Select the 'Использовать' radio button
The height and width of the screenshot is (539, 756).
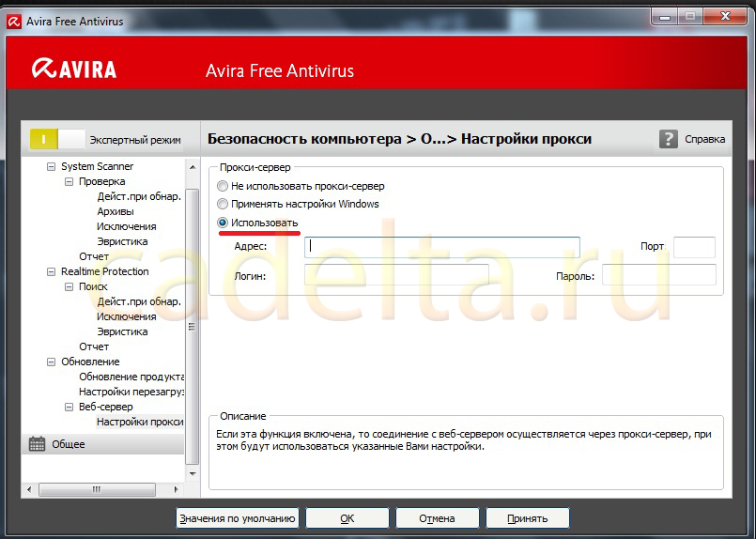point(223,223)
